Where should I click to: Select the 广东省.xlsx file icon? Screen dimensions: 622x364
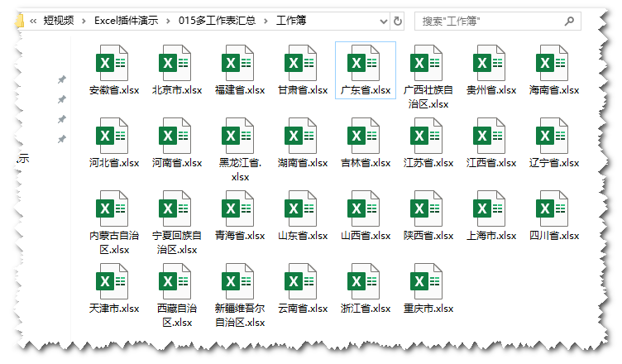pos(363,63)
